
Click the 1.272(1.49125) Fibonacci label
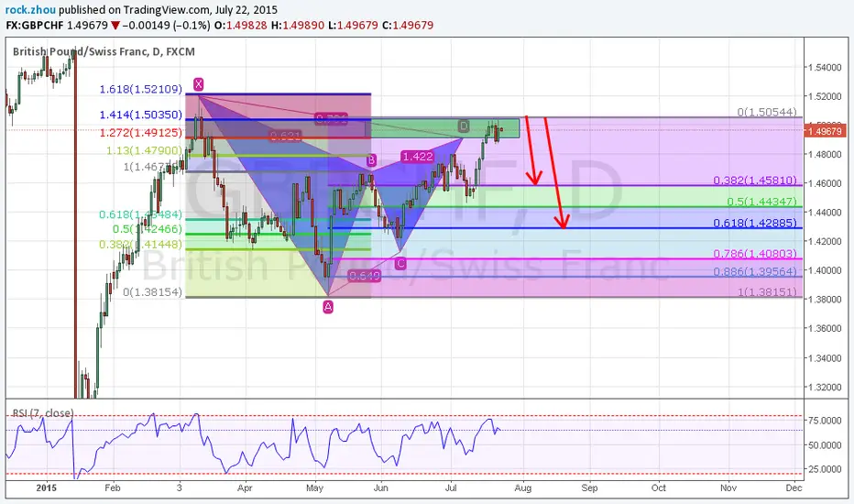[x=140, y=132]
